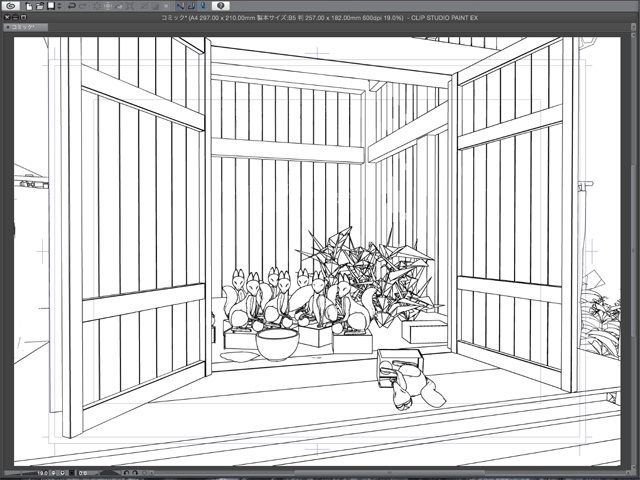Viewport: 640px width, 480px height.
Task: Open CLIP STUDIO launcher icon
Action: pyautogui.click(x=11, y=6)
